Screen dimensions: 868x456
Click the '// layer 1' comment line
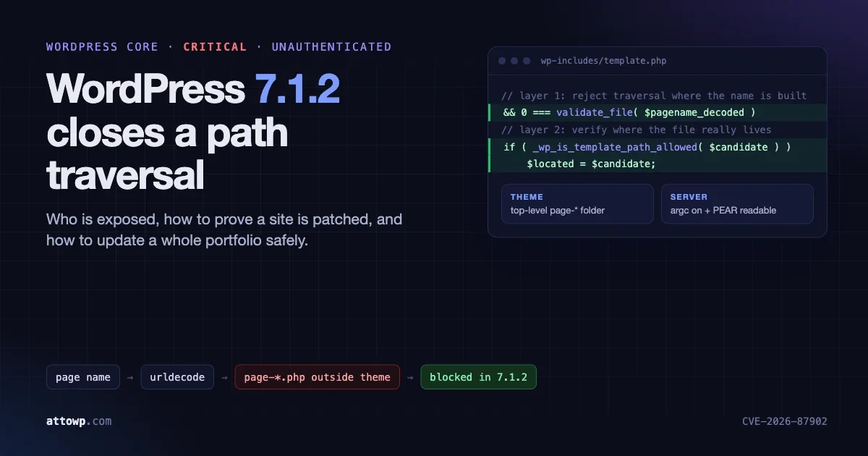pos(654,96)
